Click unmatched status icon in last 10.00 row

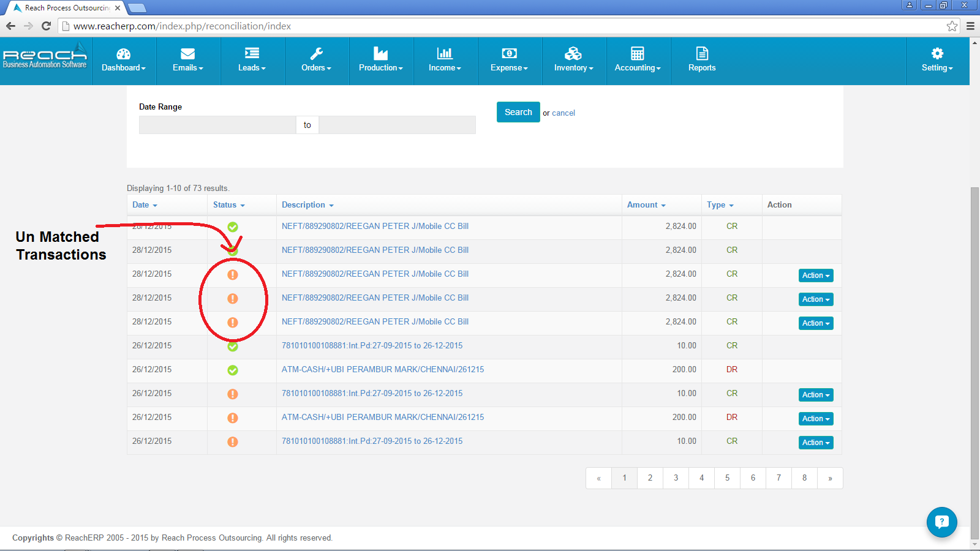pyautogui.click(x=233, y=442)
